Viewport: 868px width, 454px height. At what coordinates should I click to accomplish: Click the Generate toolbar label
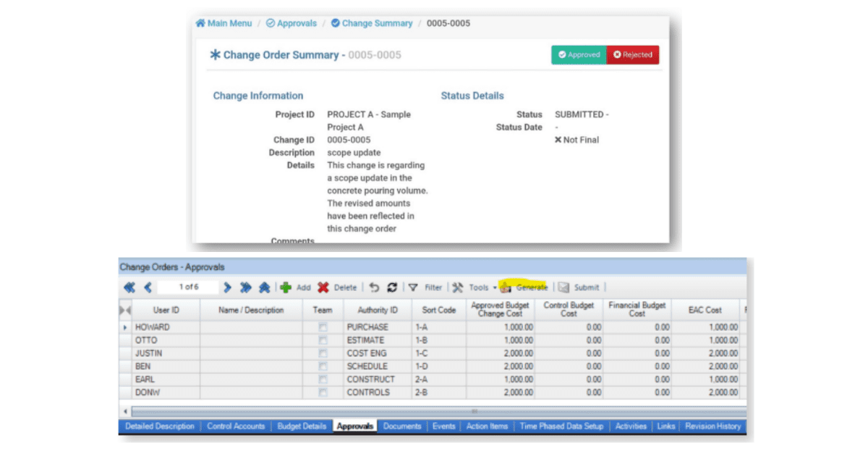click(532, 287)
